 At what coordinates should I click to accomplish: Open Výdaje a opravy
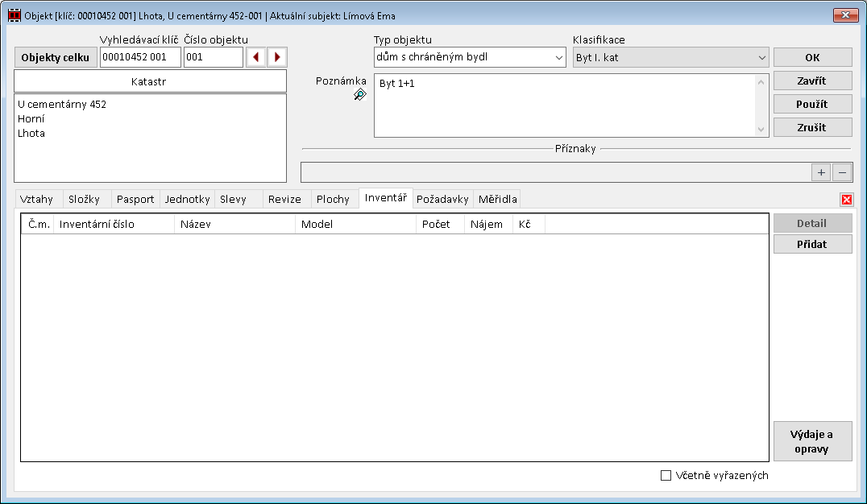click(812, 442)
